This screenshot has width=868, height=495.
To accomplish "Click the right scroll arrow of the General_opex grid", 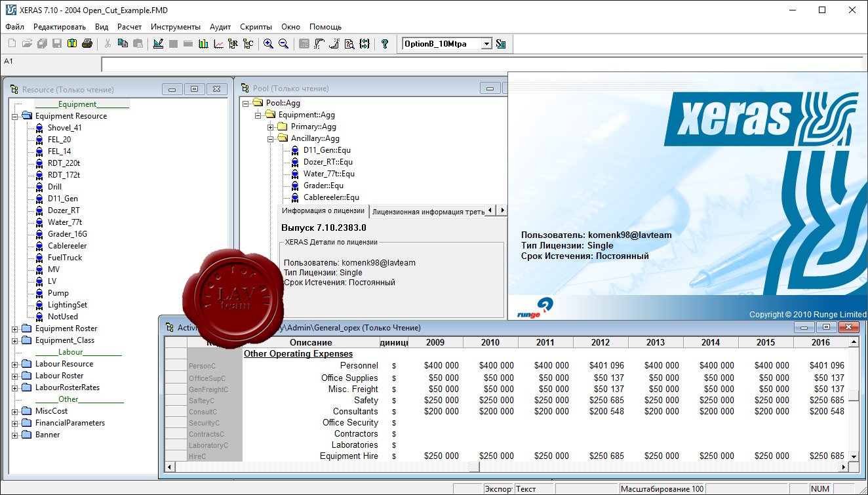I will 843,467.
